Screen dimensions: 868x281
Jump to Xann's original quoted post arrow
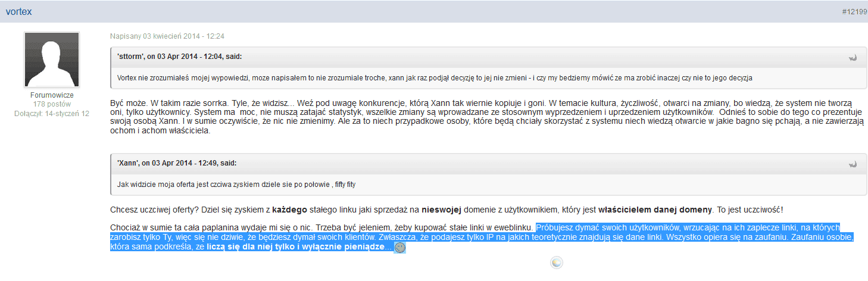(853, 164)
